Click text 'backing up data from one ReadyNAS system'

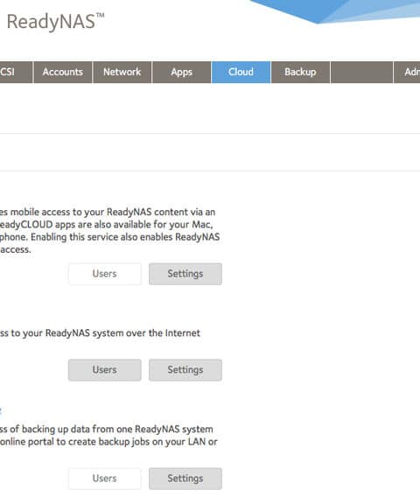point(117,430)
